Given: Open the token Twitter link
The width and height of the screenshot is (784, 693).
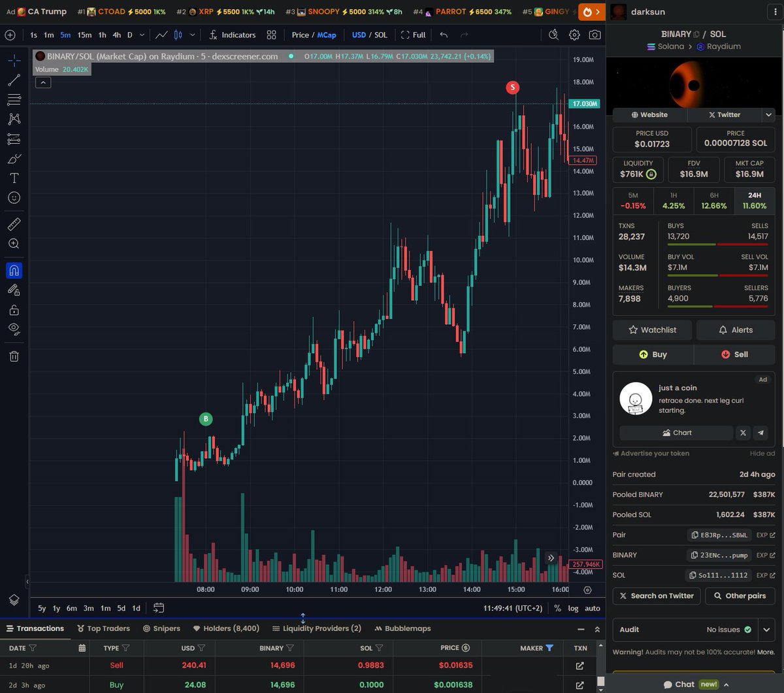Looking at the screenshot, I should (724, 114).
